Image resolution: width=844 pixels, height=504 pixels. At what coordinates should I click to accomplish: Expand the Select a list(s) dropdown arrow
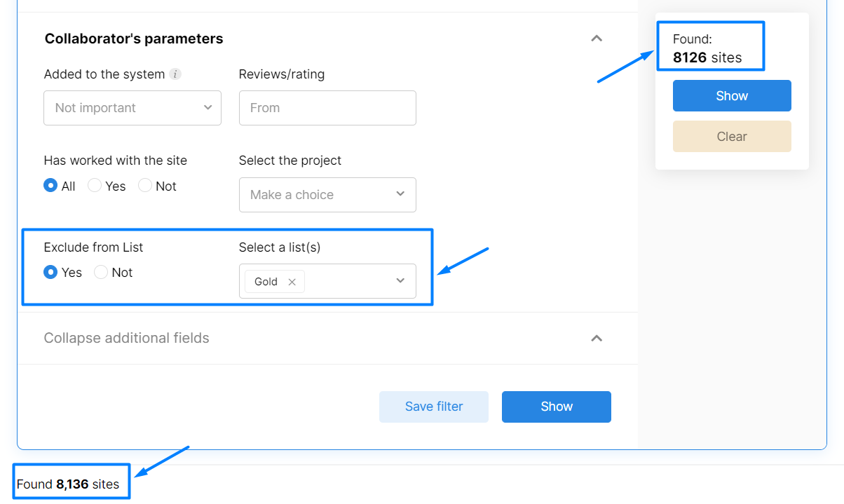pyautogui.click(x=400, y=281)
